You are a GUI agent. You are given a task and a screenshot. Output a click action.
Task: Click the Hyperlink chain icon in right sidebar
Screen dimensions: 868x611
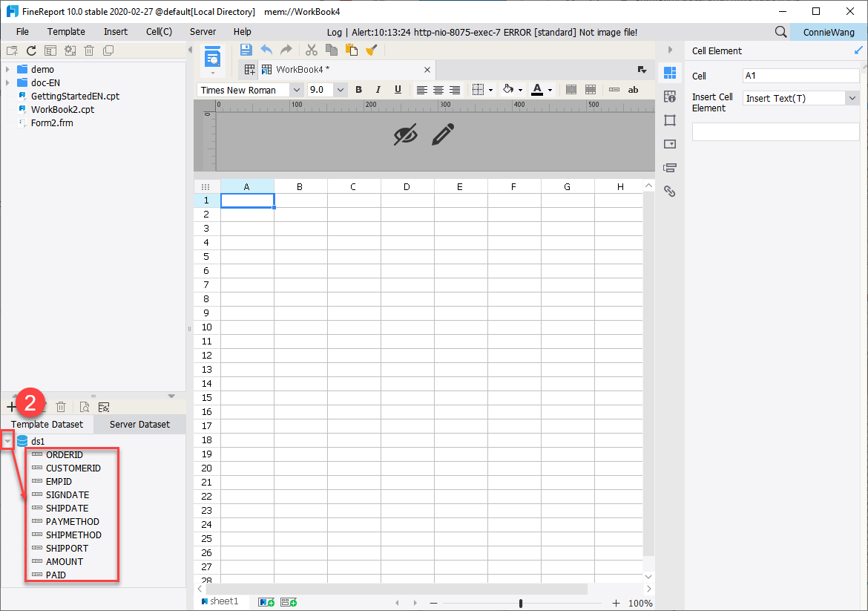(x=670, y=191)
